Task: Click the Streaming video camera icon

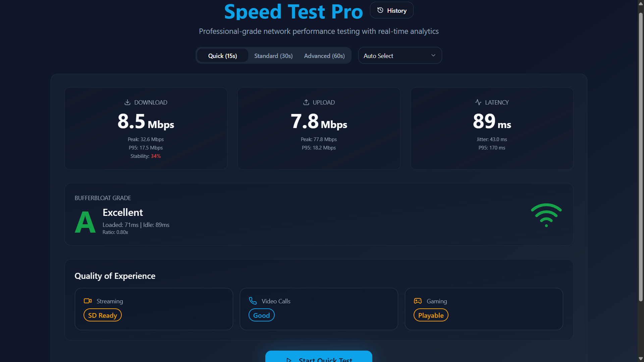Action: coord(88,301)
